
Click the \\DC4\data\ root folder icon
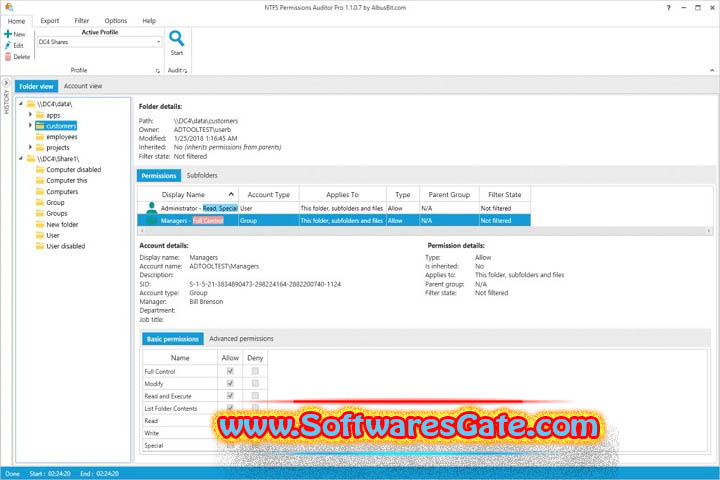coord(31,104)
